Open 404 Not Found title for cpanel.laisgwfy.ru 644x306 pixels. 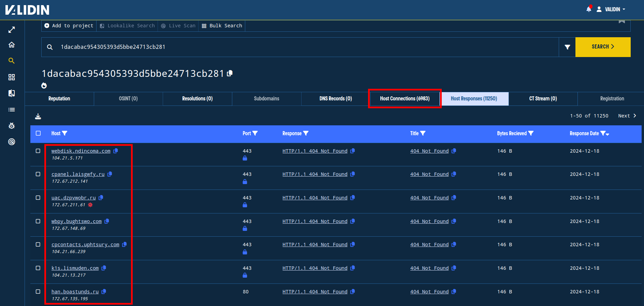(429, 174)
